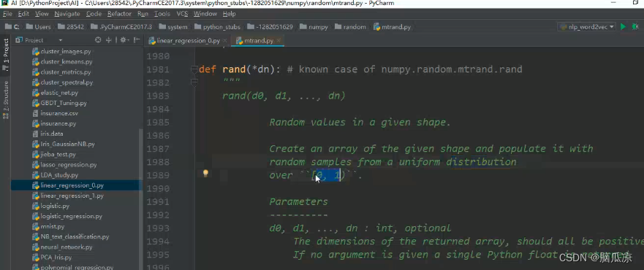Select linear_regression_1.py in the project tree
The height and width of the screenshot is (270, 644).
tap(68, 196)
